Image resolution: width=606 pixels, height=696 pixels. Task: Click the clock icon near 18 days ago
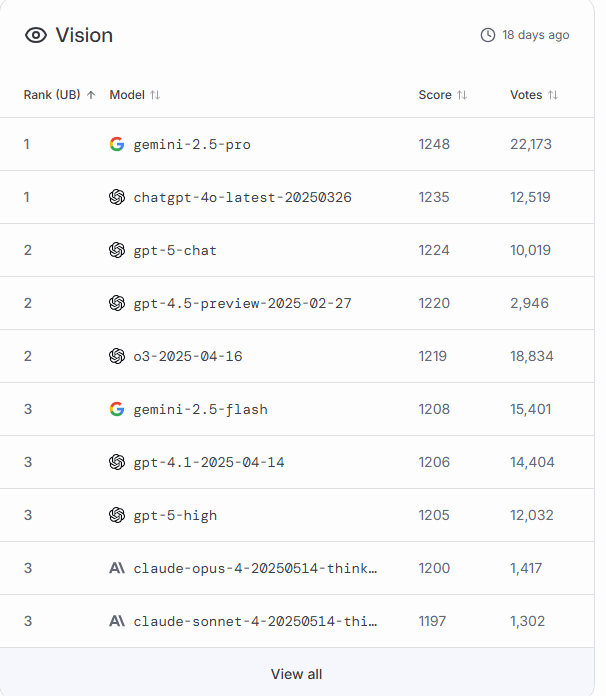(x=488, y=35)
